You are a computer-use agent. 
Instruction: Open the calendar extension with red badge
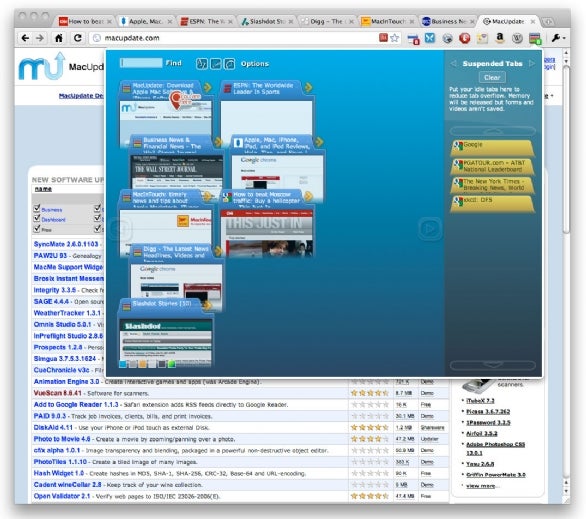point(413,39)
